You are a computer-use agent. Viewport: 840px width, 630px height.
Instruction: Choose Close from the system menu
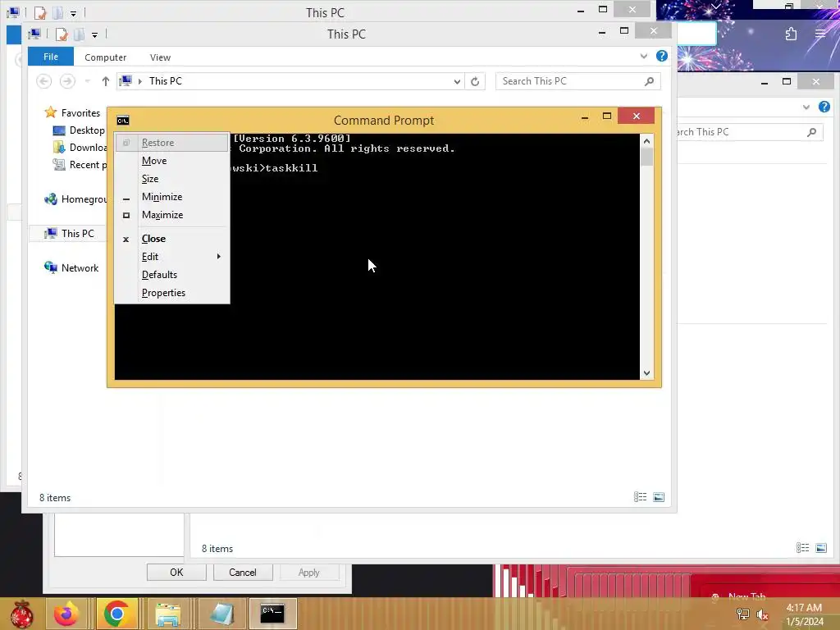tap(172, 239)
